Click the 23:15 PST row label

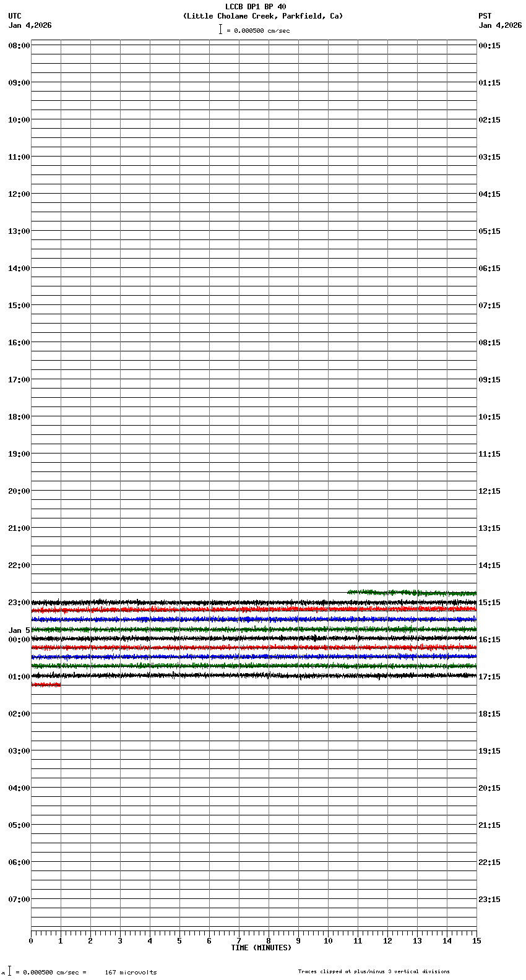pyautogui.click(x=489, y=900)
